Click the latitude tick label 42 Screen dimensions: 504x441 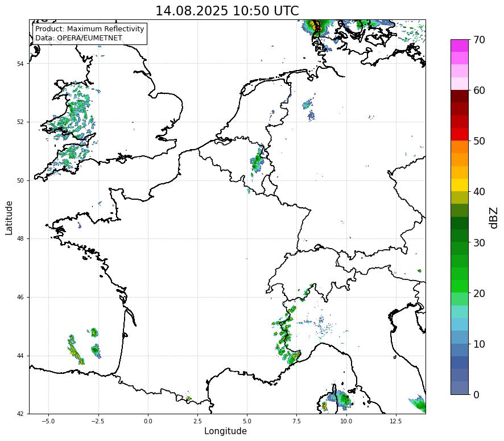click(x=20, y=414)
